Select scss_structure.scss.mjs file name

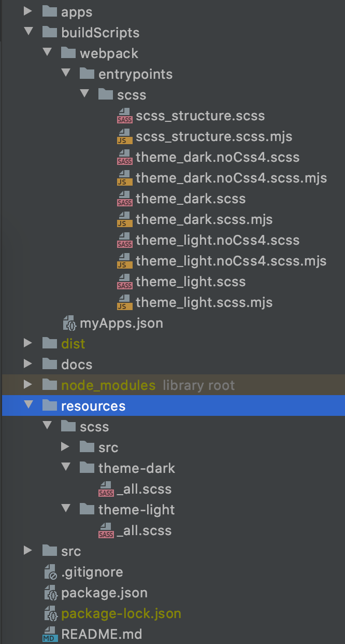214,136
